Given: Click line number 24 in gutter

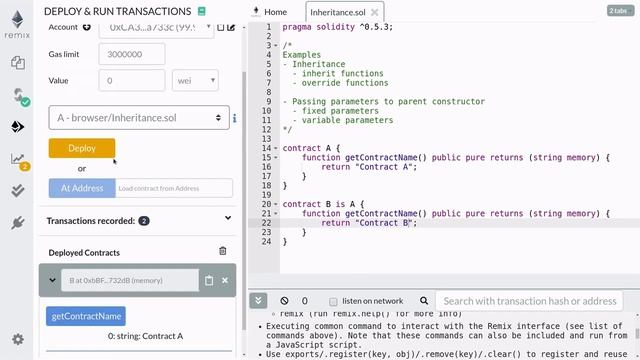Looking at the screenshot, I should [267, 242].
